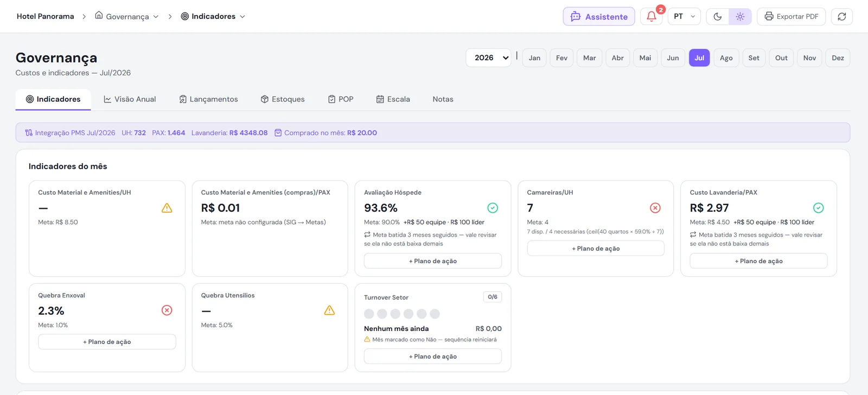This screenshot has height=395, width=868.
Task: Click the repeat icon in Avaliação Hóspede card
Action: pos(367,234)
